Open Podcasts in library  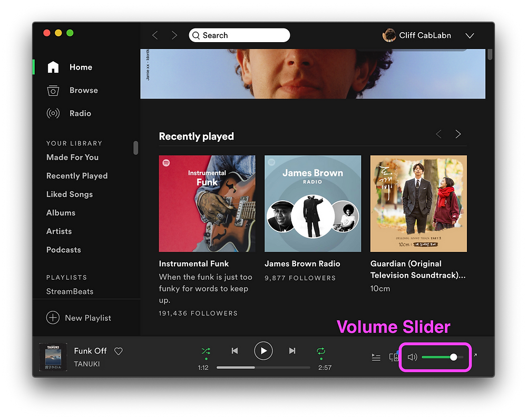(64, 250)
